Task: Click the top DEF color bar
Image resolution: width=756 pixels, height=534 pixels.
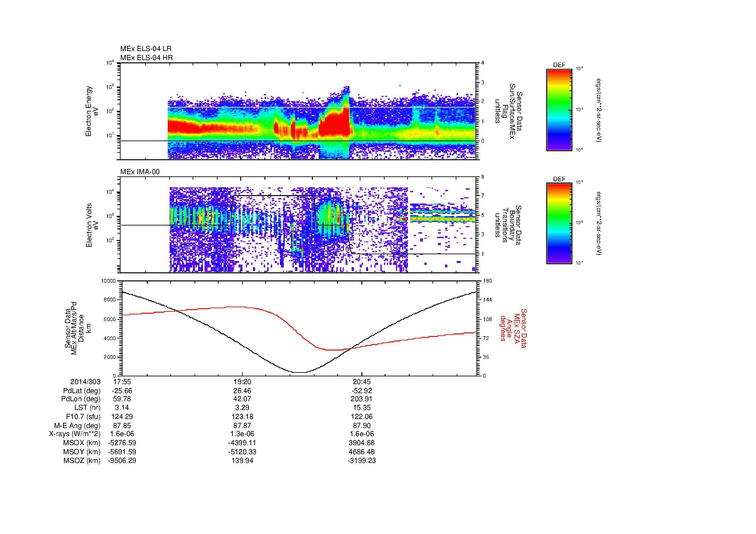Action: coord(559,110)
